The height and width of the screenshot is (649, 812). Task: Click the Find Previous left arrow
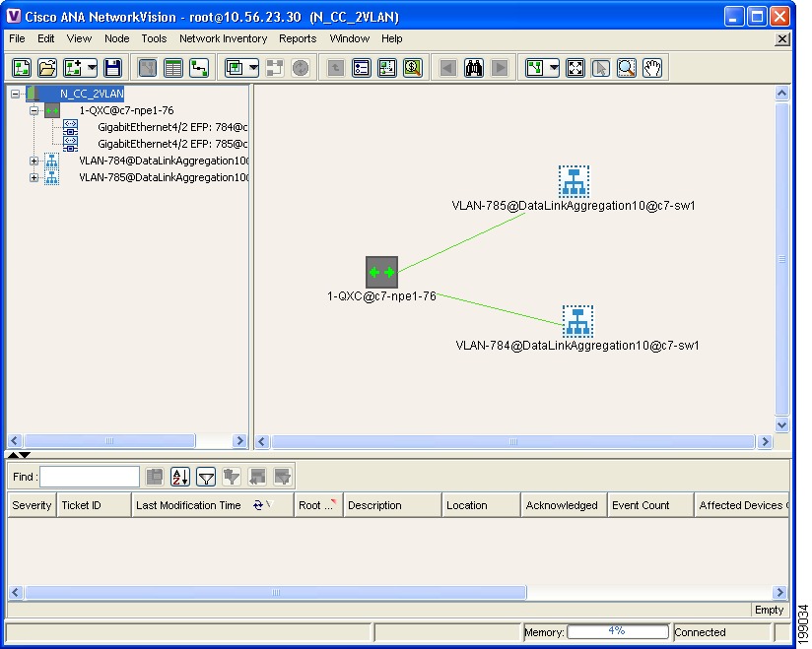448,68
